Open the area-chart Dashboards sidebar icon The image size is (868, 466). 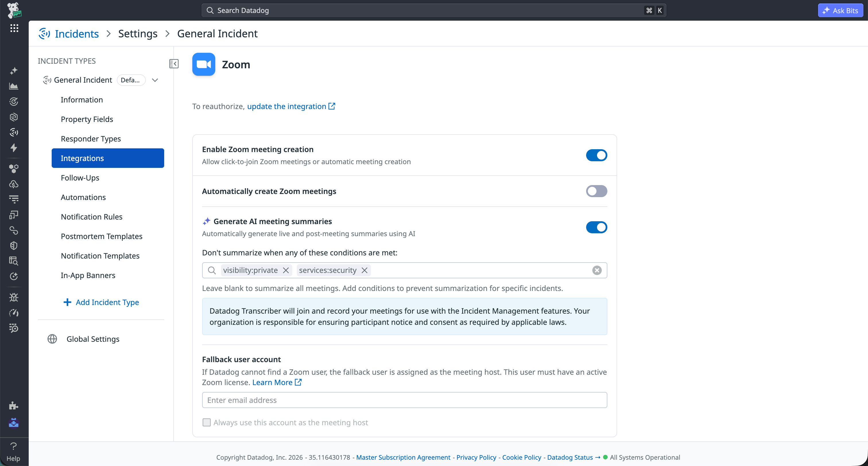tap(14, 86)
